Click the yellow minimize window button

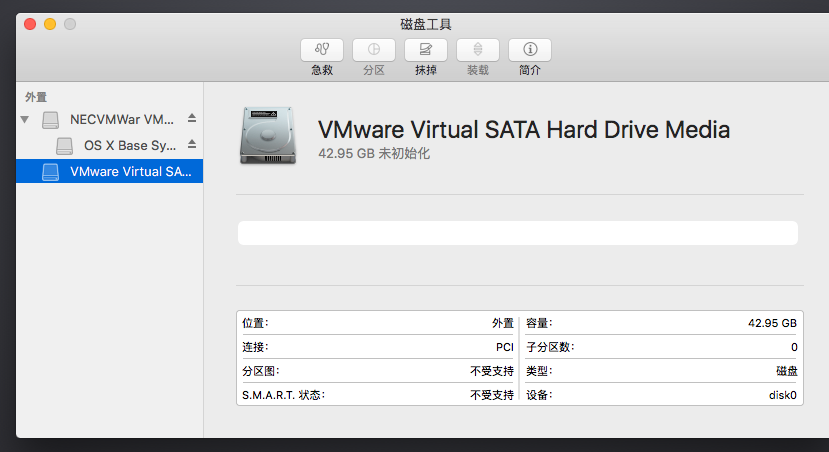[x=49, y=24]
